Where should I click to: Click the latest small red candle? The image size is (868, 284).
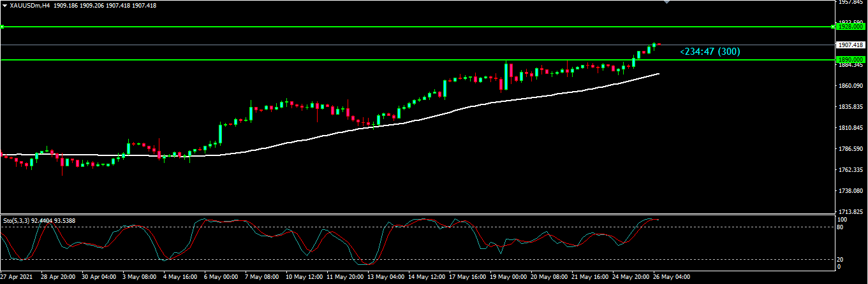point(659,44)
